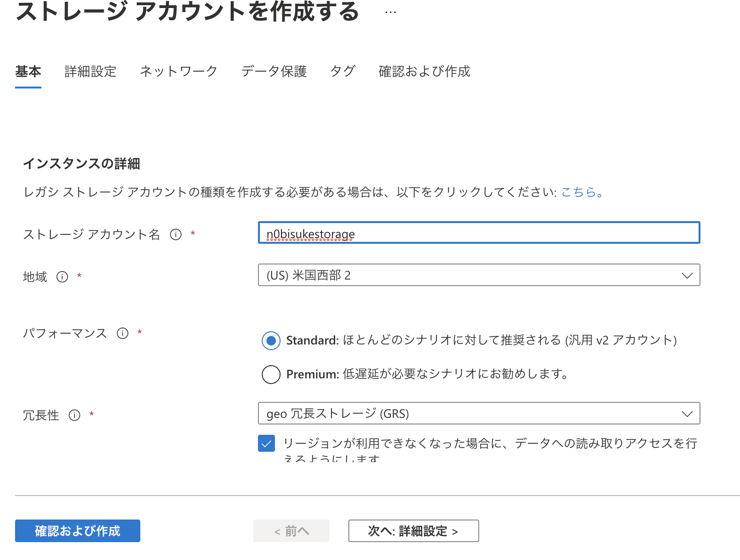Switch to the 確認および作成 tab
Image resolution: width=740 pixels, height=560 pixels.
pyautogui.click(x=425, y=72)
